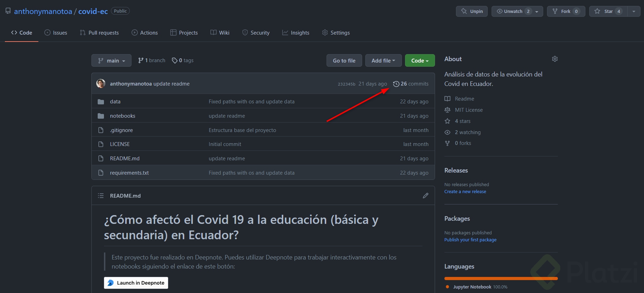The image size is (644, 293).
Task: Click the star icon next to 4 stars
Action: pyautogui.click(x=447, y=121)
